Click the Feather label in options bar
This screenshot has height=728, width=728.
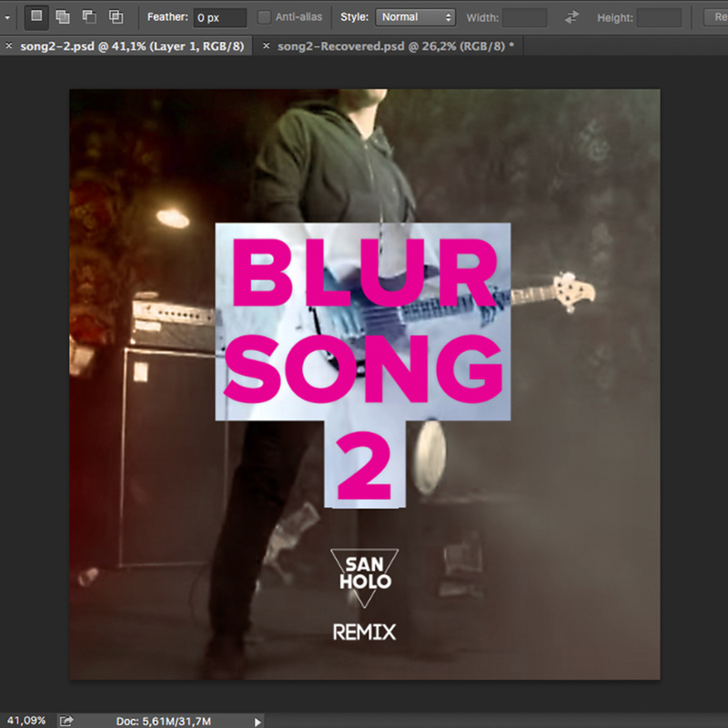click(167, 17)
